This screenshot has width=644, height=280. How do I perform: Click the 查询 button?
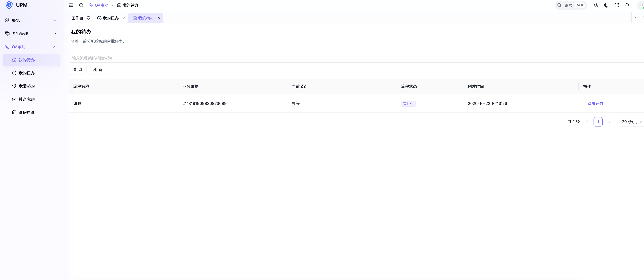(77, 70)
